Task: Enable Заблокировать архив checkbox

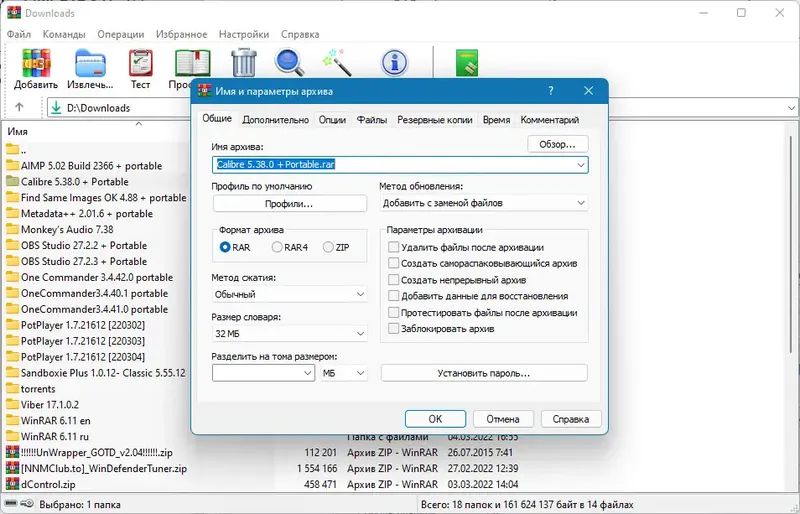Action: pos(393,328)
